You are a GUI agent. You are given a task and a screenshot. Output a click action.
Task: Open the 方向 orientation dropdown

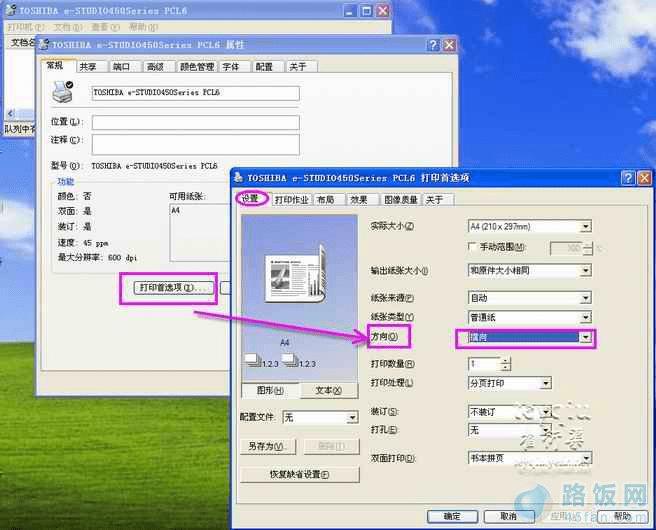tap(586, 337)
